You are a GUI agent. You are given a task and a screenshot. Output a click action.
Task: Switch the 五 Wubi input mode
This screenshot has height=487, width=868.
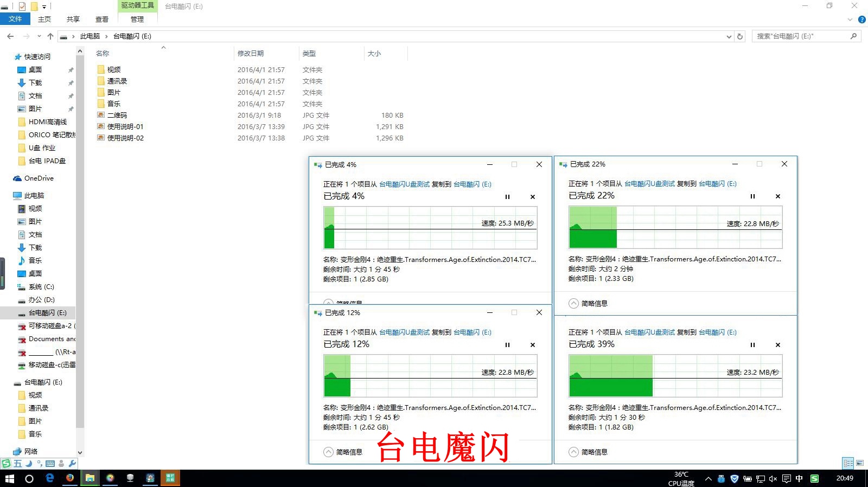(18, 464)
